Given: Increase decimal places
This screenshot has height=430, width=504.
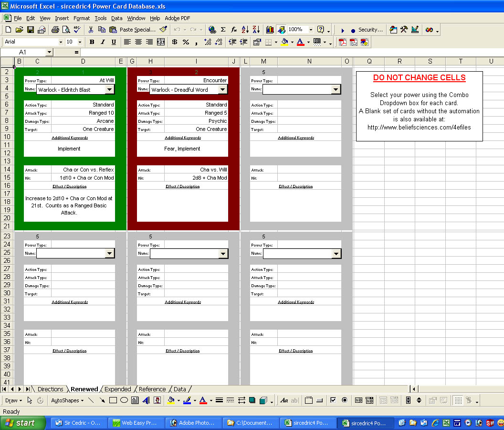Looking at the screenshot, I should click(x=208, y=42).
